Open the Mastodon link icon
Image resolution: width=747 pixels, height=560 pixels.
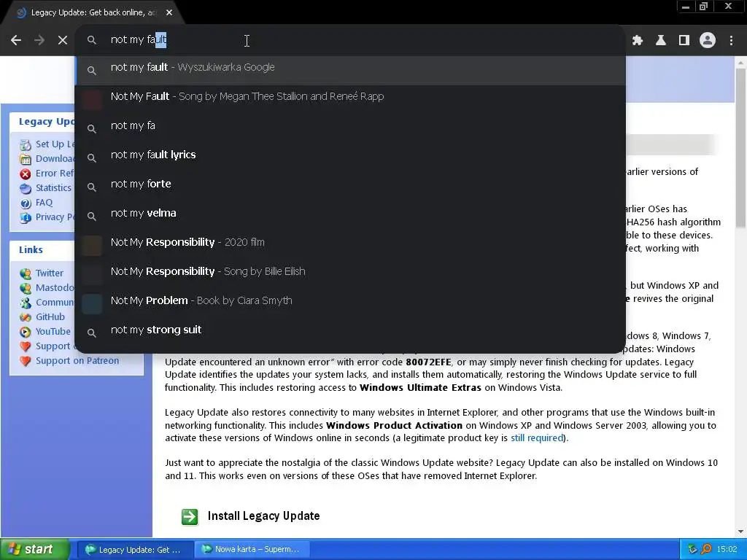26,288
